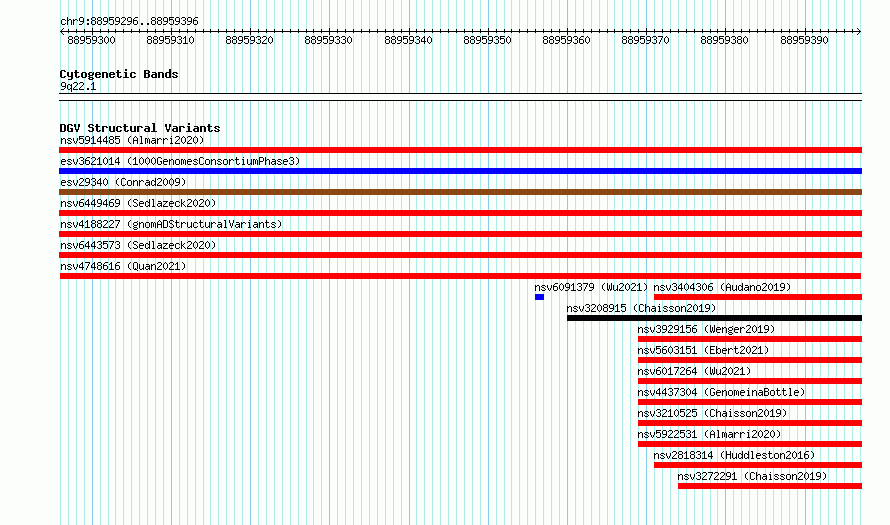Click ruler position 88959310
890x525 pixels.
(x=170, y=40)
